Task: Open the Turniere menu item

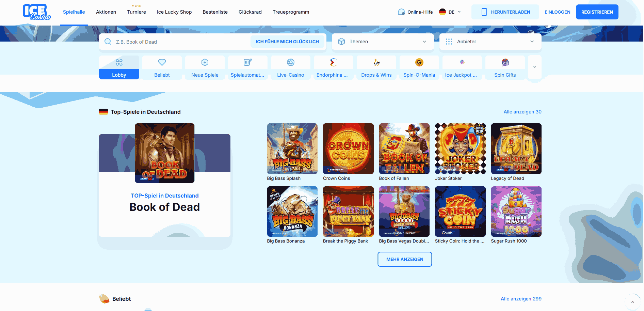Action: tap(136, 12)
